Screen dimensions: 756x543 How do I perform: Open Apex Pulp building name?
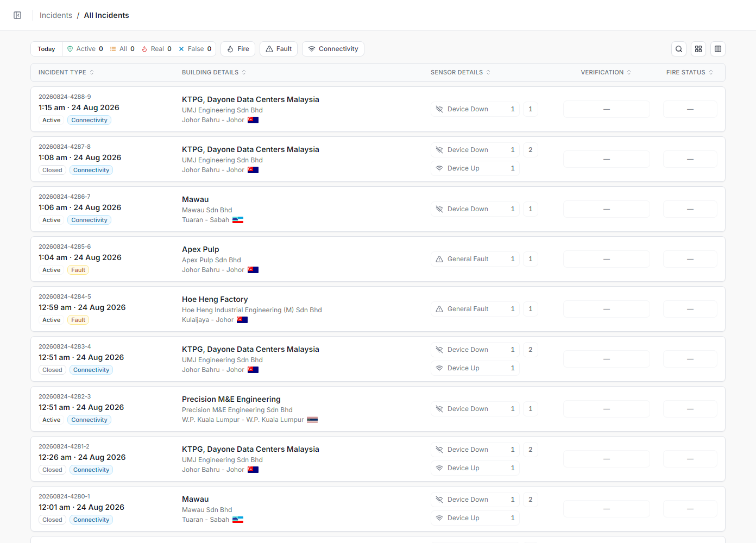point(200,249)
